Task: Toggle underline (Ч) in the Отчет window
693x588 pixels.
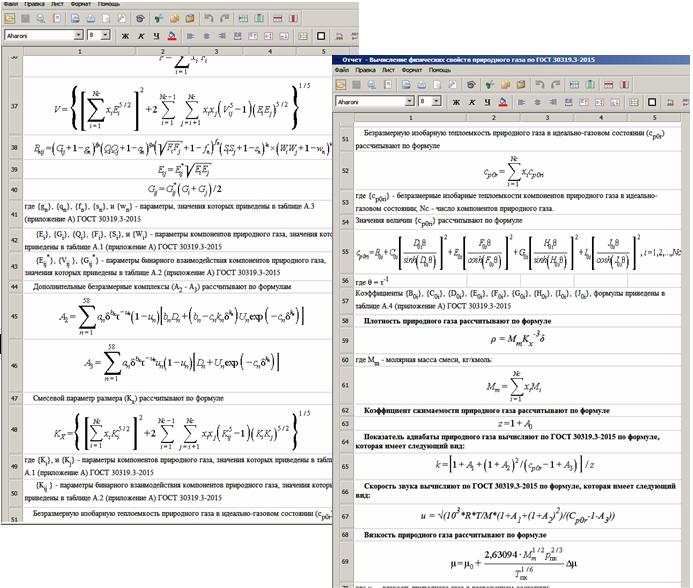Action: click(487, 101)
